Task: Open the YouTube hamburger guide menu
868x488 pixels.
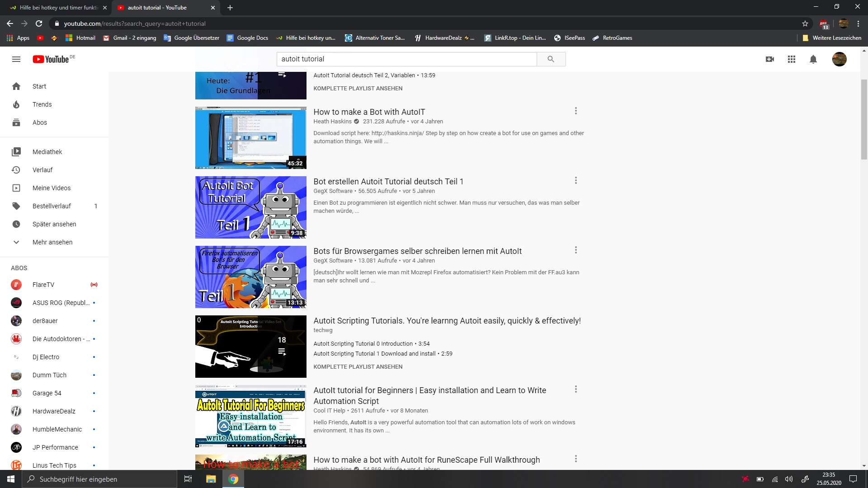Action: (x=16, y=59)
